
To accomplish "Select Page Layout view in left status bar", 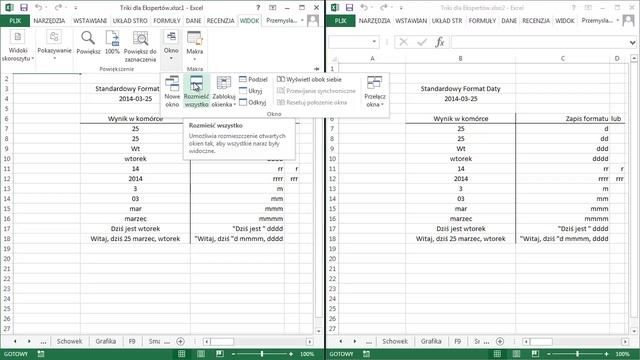I will [x=201, y=354].
